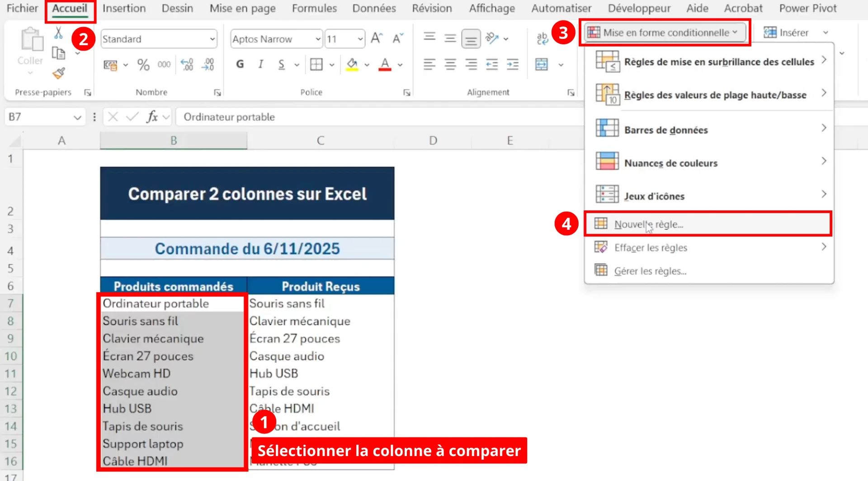
Task: Increase decimal places
Action: click(x=187, y=65)
